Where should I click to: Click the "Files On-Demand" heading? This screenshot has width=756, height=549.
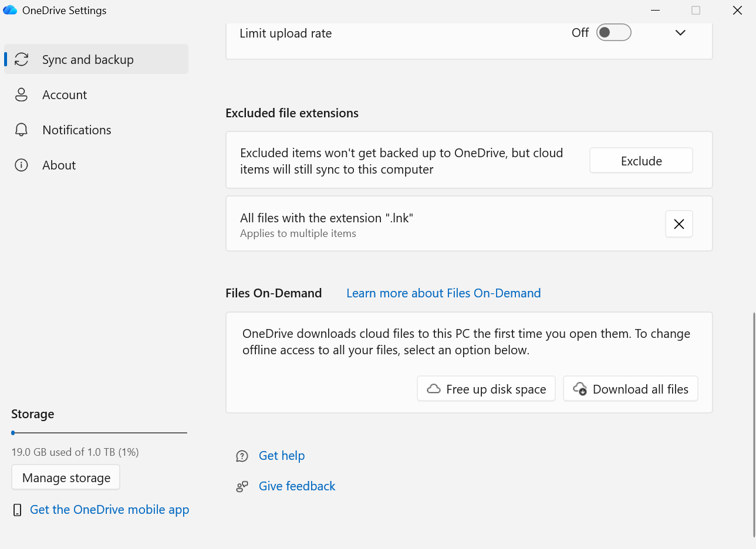(x=274, y=293)
